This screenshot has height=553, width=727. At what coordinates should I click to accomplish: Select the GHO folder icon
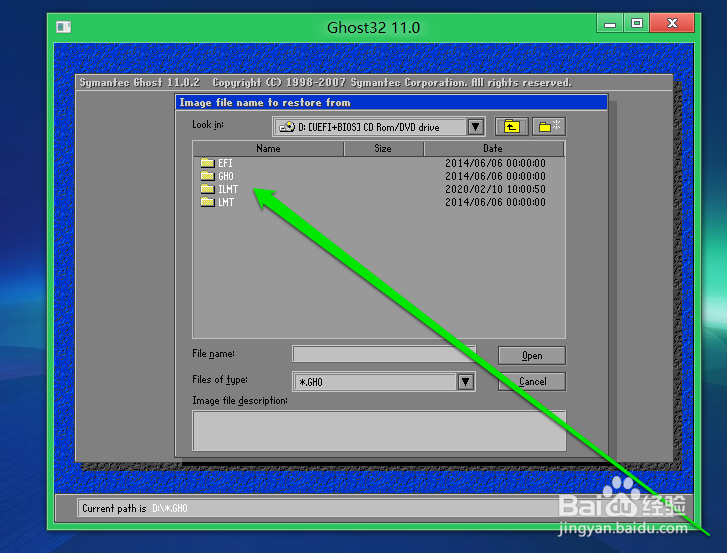pos(207,176)
